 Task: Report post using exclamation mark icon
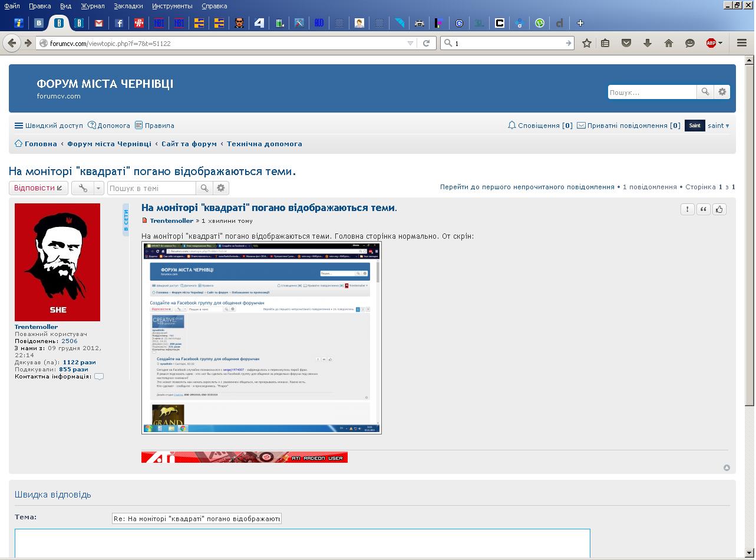[687, 209]
